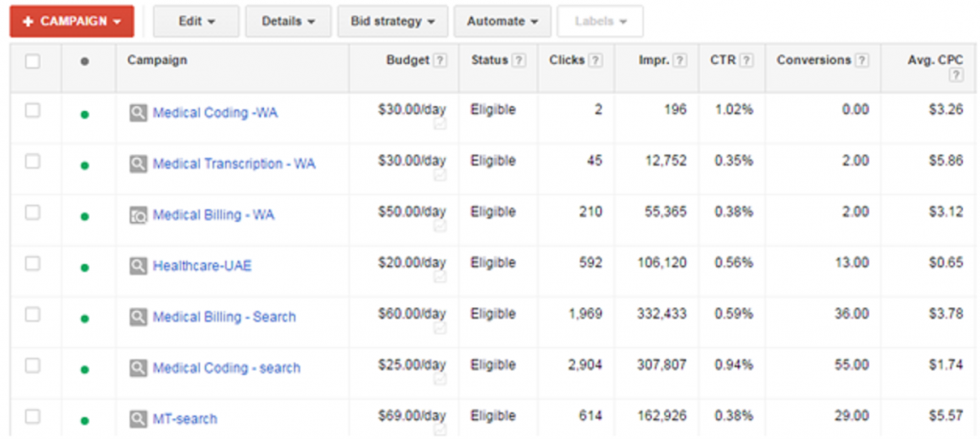Viewport: 980px width, 439px height.
Task: Click the budget chart icon under $30.00/day for Medical Coding -WA
Action: tap(440, 124)
